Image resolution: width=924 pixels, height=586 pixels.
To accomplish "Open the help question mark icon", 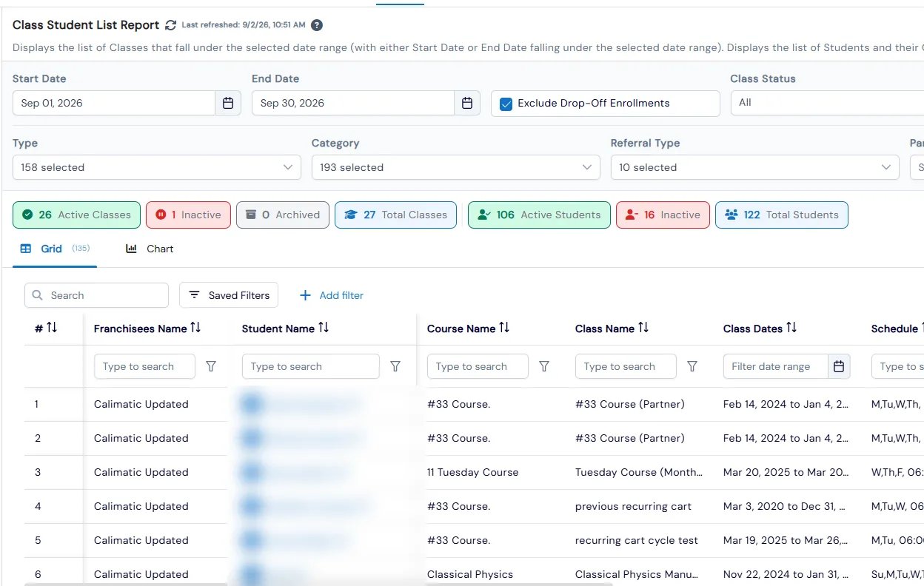I will (x=317, y=25).
